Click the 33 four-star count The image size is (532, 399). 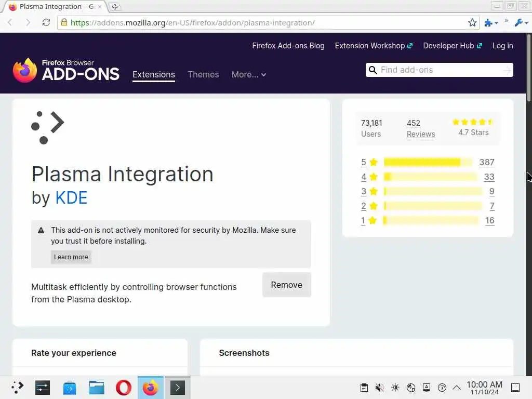[489, 177]
